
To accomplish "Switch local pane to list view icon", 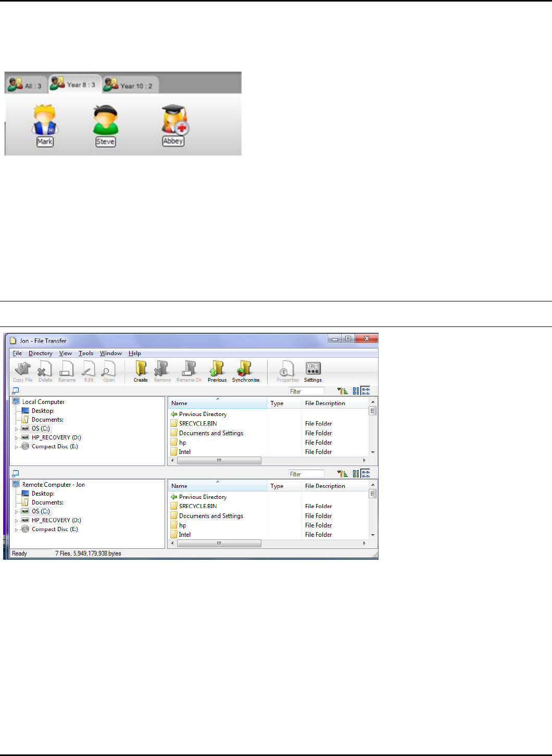I will pyautogui.click(x=356, y=391).
